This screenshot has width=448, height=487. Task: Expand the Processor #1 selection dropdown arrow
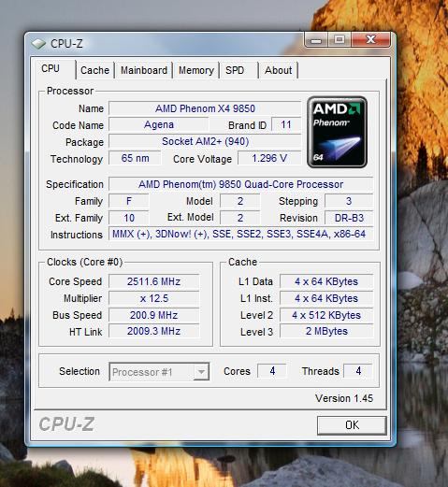[x=201, y=372]
